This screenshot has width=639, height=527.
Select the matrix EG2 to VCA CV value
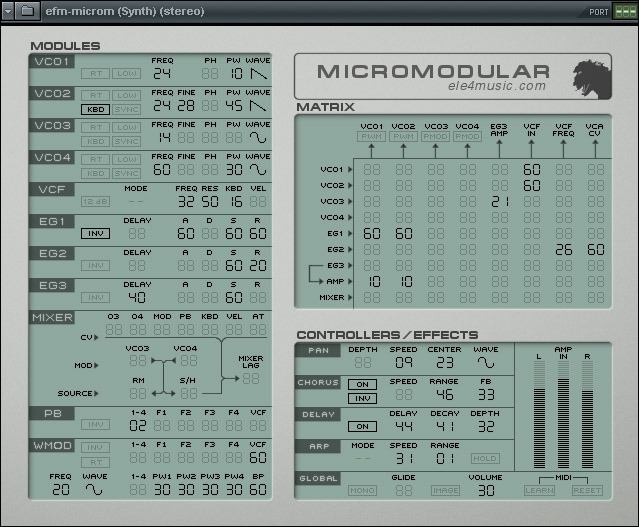click(596, 249)
